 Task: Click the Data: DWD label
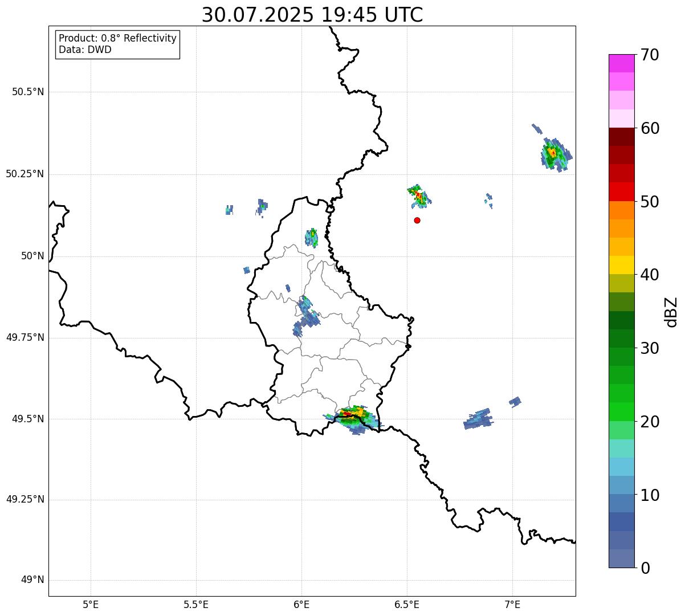[x=85, y=50]
